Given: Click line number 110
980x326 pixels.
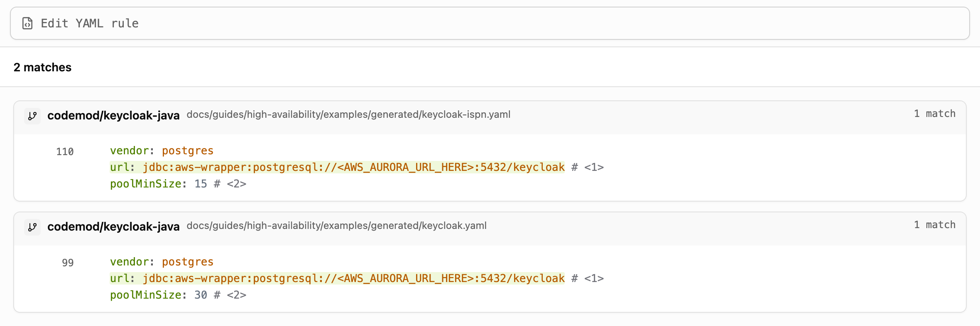Looking at the screenshot, I should tap(65, 152).
